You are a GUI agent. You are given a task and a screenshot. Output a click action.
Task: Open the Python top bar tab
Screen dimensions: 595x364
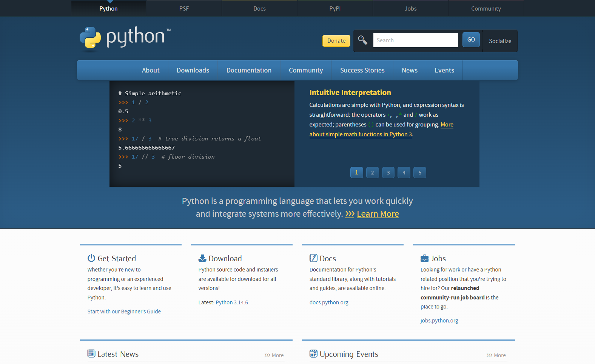pos(108,9)
